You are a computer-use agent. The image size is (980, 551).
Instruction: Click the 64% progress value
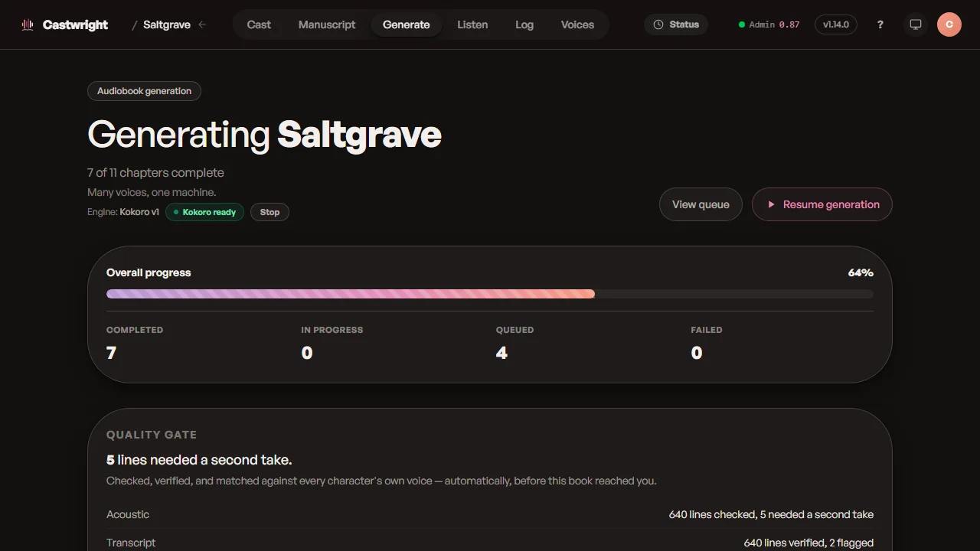861,272
